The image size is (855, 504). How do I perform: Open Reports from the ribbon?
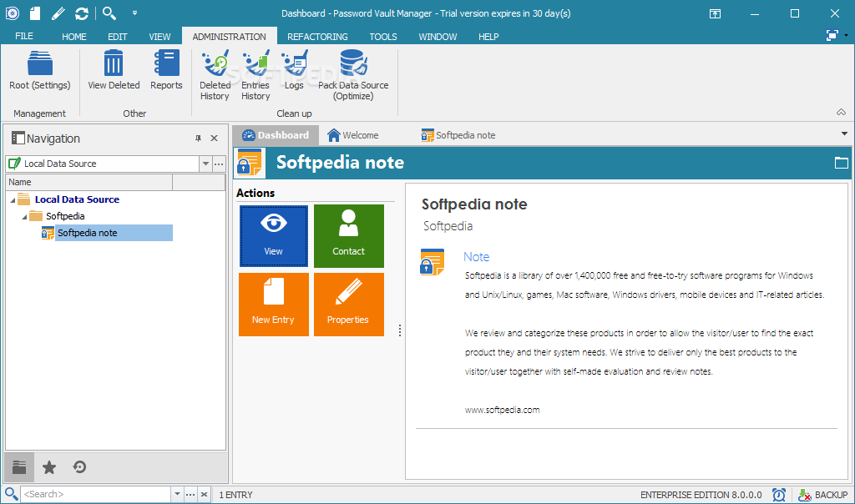point(166,70)
